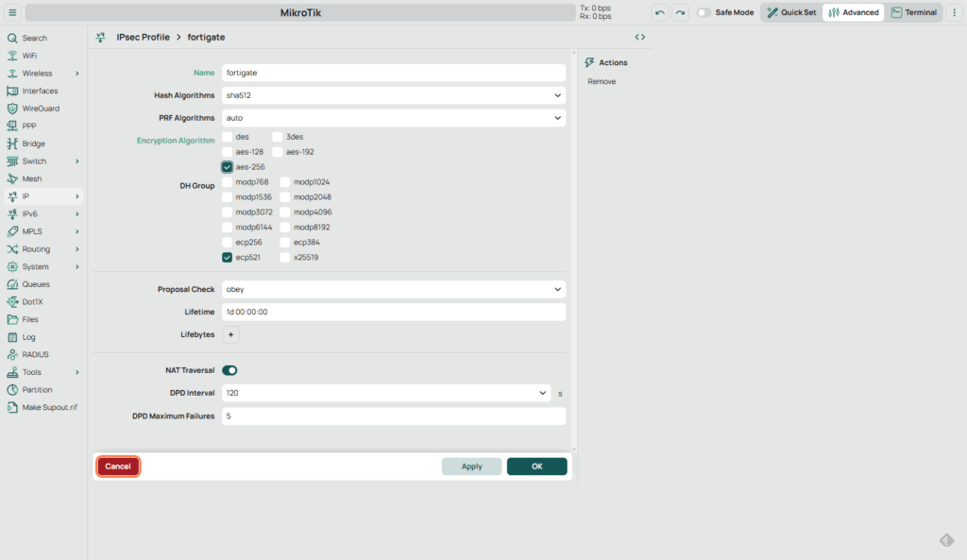Expand the IP submenu

[x=77, y=196]
